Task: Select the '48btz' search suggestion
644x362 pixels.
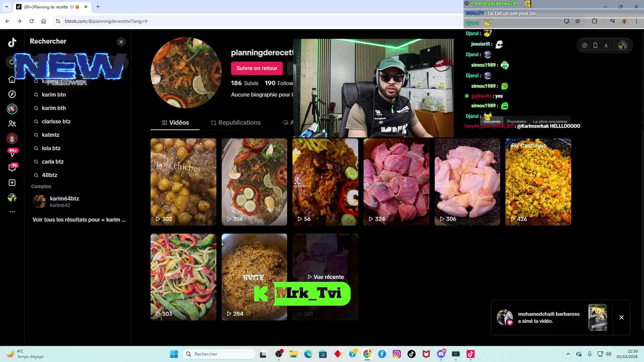Action: (x=49, y=175)
